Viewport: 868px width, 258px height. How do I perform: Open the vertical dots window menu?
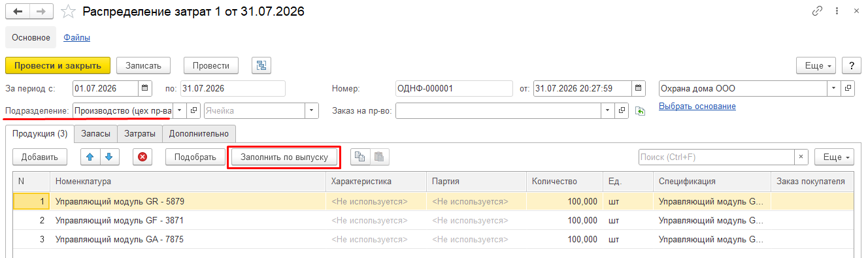pyautogui.click(x=836, y=11)
